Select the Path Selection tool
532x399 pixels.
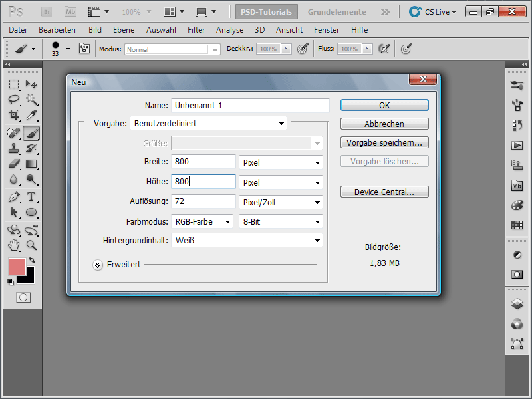(x=14, y=212)
